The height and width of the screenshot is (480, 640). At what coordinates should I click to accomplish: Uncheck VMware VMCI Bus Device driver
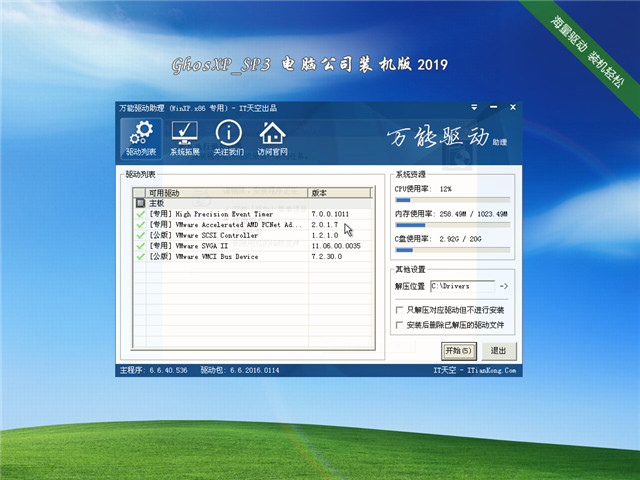tap(140, 256)
